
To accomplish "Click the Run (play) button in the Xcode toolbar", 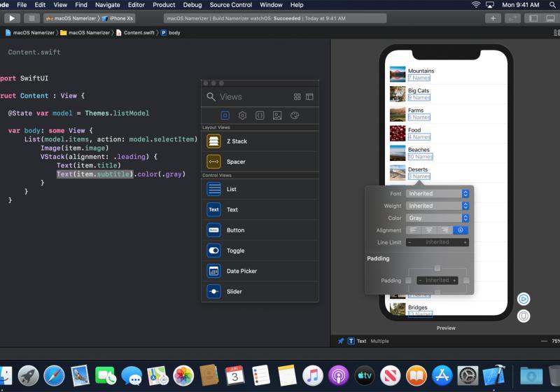I will coord(12,18).
